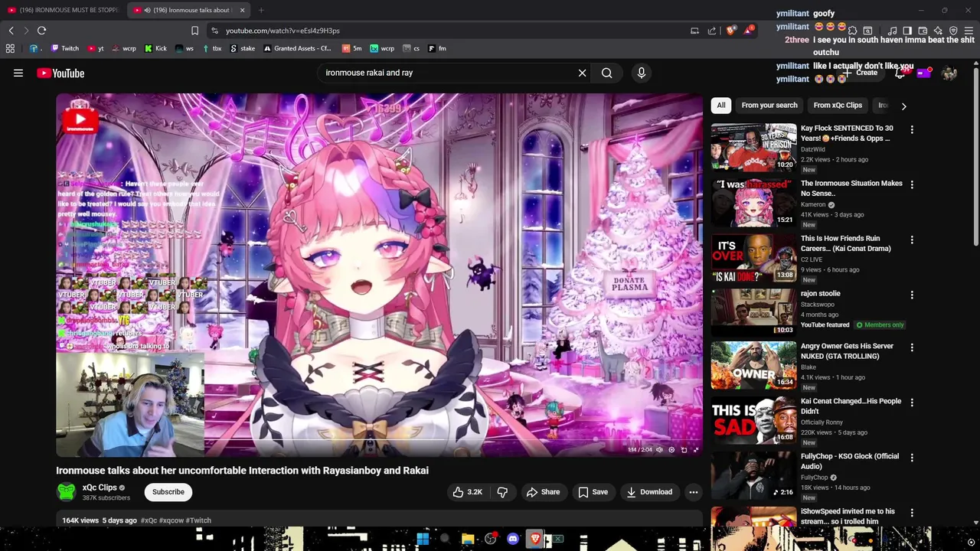Clear the search box with X

pyautogui.click(x=582, y=73)
